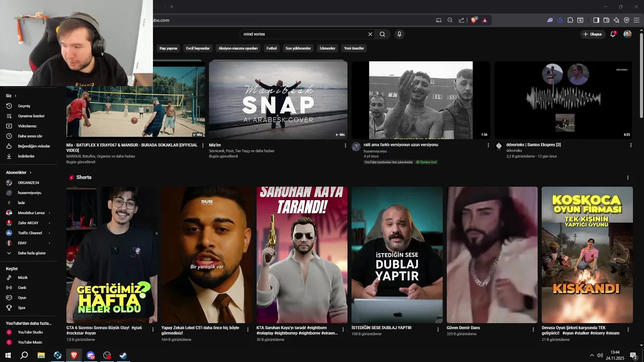This screenshot has height=362, width=644.
Task: Click the page vertical scrollbar
Action: (x=641, y=75)
